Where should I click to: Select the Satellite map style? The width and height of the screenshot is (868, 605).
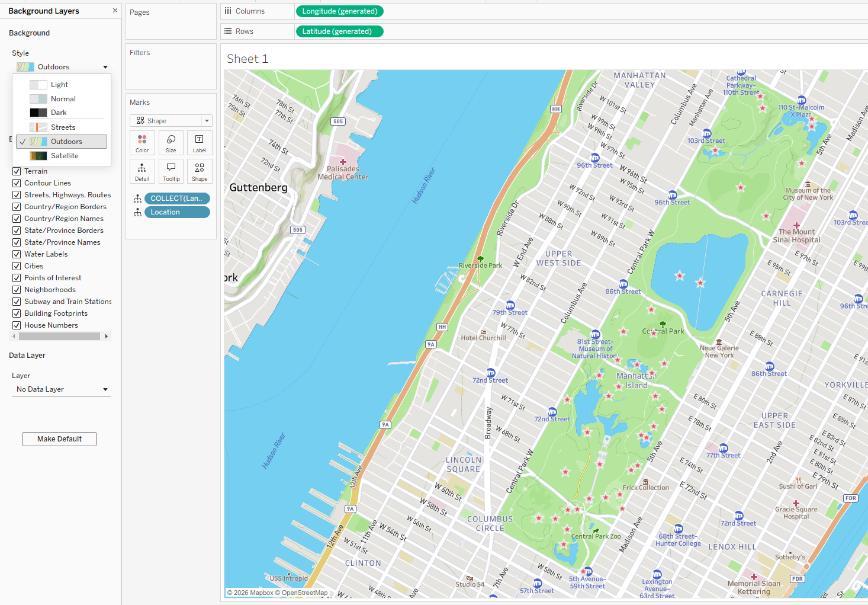(x=62, y=156)
